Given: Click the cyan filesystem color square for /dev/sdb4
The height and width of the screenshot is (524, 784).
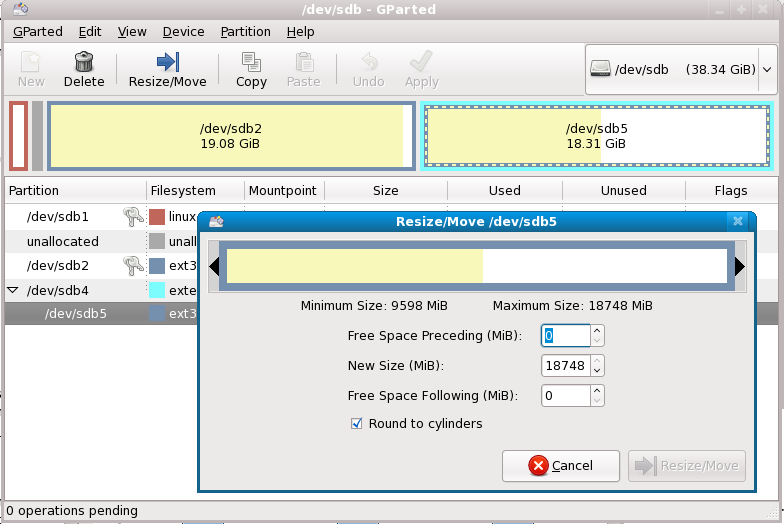Looking at the screenshot, I should [x=157, y=290].
